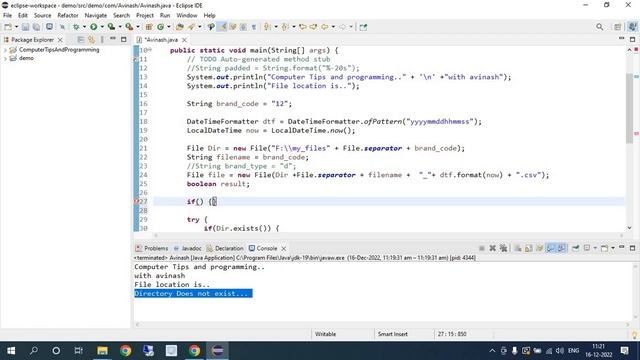Maximize the Console view
Screen dimensions: 640x360
(x=632, y=248)
